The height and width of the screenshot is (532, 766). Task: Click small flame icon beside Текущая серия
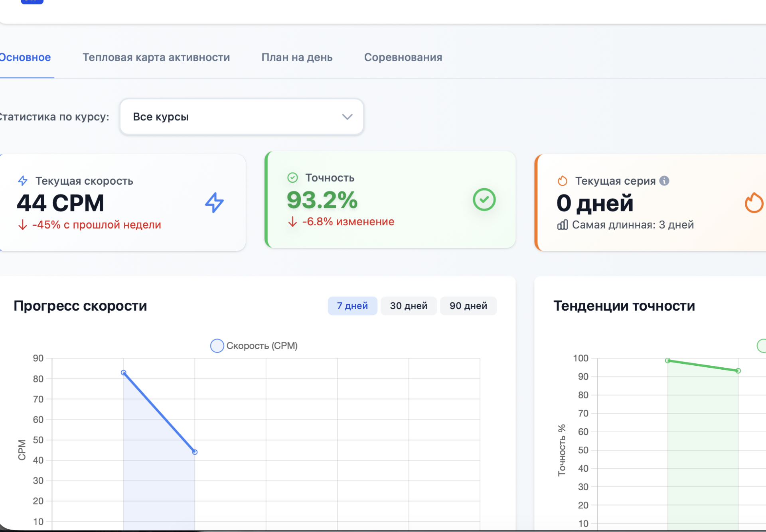(562, 181)
